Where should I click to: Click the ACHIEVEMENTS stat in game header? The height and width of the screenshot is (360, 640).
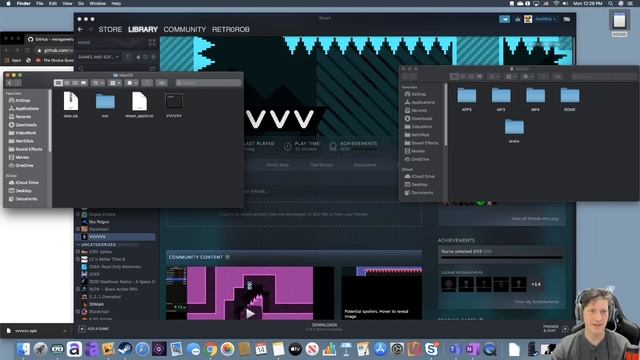353,146
